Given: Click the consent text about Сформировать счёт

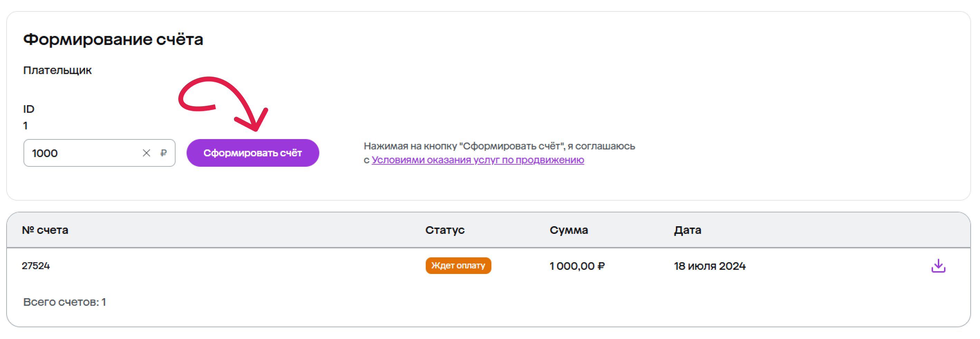Looking at the screenshot, I should click(499, 153).
